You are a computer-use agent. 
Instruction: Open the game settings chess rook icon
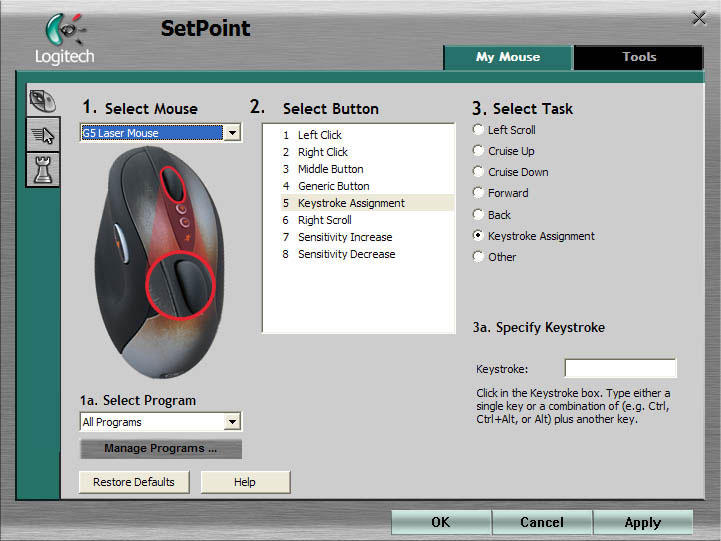click(43, 170)
